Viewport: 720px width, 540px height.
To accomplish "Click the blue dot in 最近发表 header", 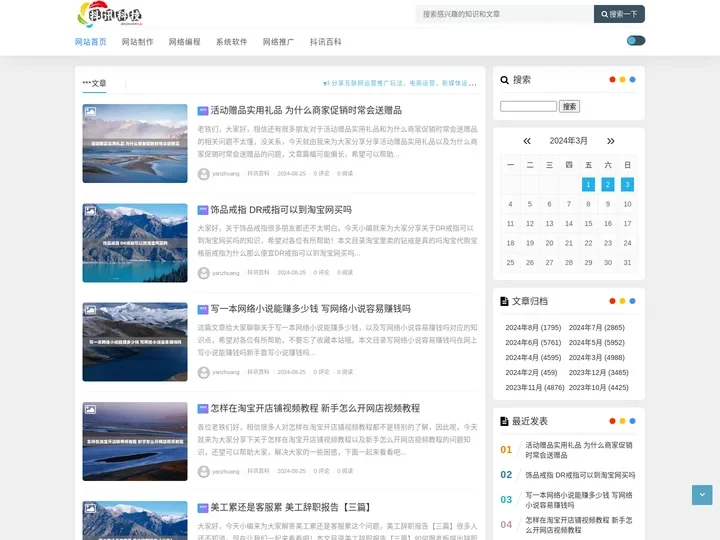I will point(632,421).
